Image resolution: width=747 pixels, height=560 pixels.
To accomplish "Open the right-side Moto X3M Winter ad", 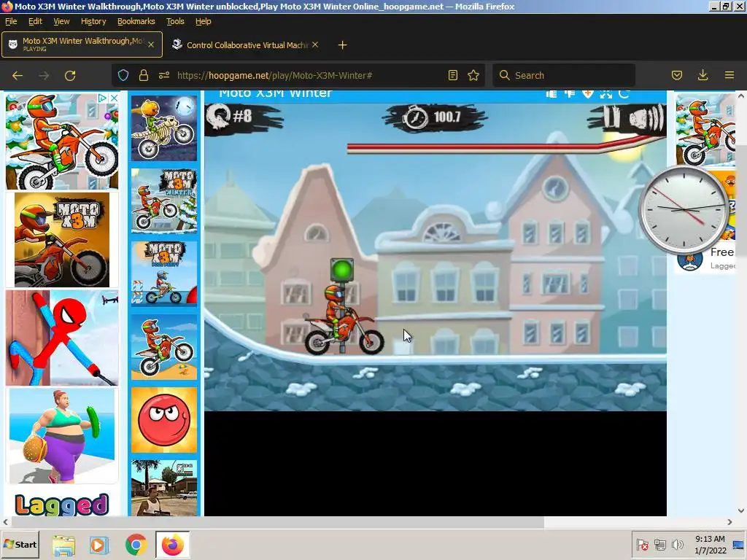I will click(x=705, y=130).
